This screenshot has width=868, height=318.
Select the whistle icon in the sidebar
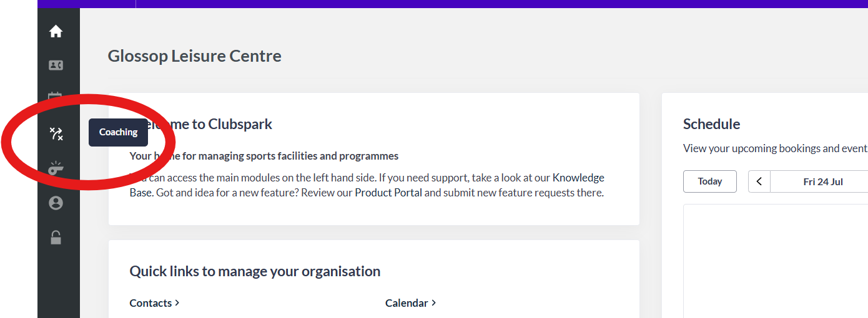coord(56,168)
